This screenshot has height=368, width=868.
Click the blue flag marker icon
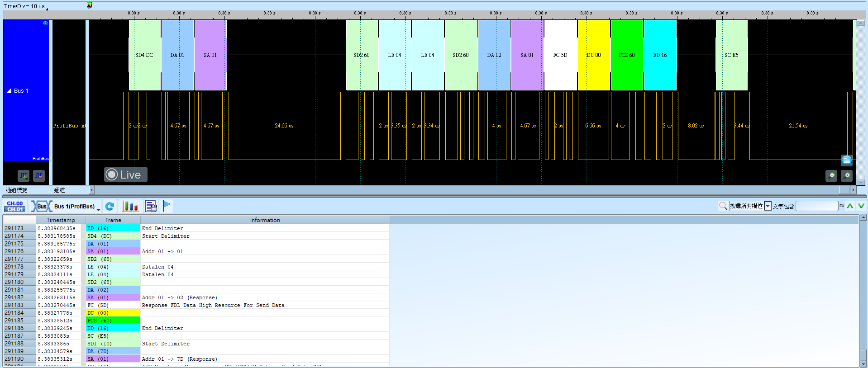pos(167,206)
